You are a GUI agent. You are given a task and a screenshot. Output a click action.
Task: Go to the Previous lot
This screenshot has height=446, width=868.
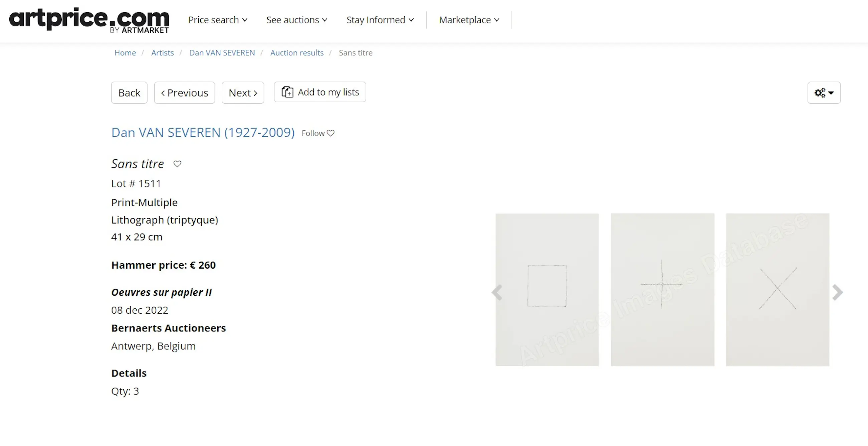tap(184, 93)
